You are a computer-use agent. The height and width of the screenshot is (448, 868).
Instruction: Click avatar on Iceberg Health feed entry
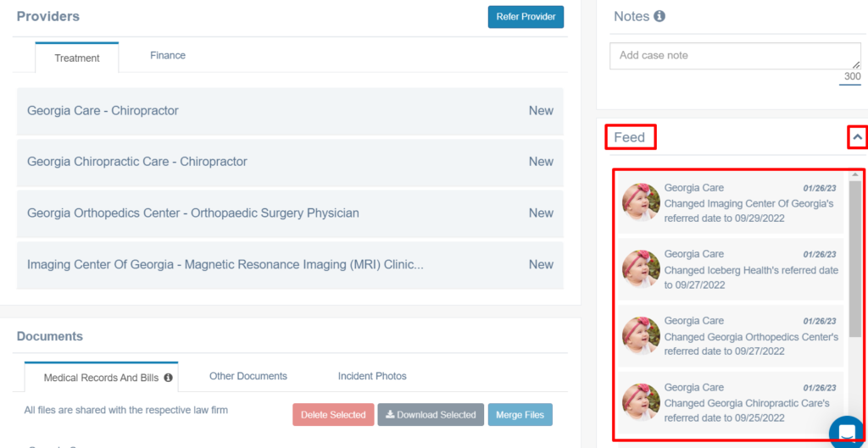[641, 268]
